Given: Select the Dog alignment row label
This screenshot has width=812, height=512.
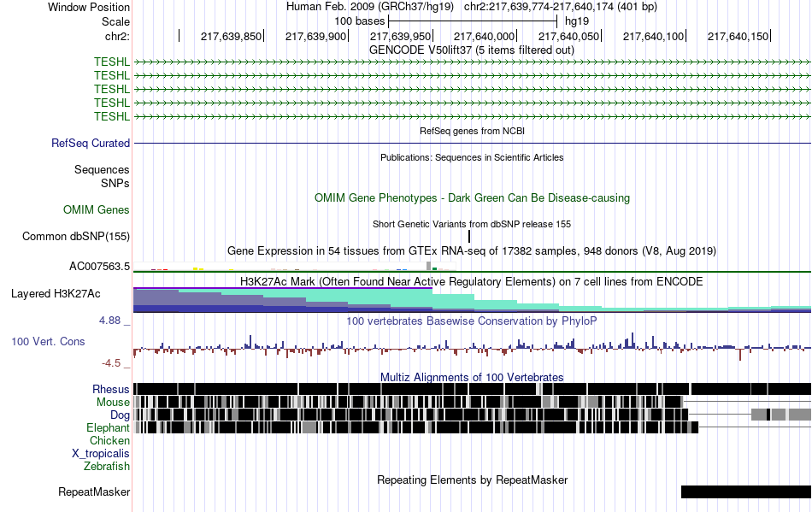Looking at the screenshot, I should [120, 415].
